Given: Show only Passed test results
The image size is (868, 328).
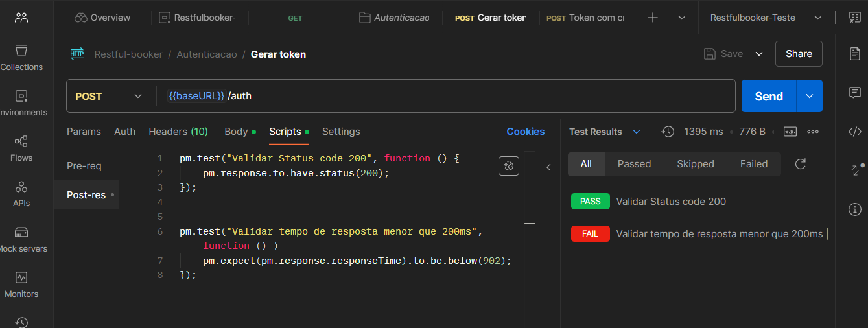Looking at the screenshot, I should (634, 164).
